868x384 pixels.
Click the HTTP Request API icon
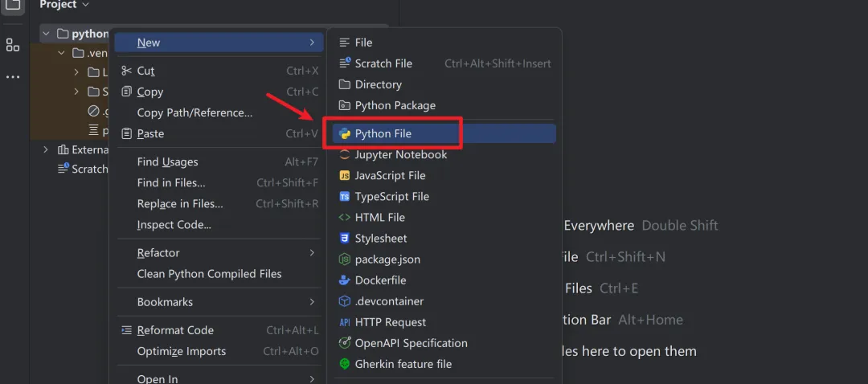[x=345, y=322]
